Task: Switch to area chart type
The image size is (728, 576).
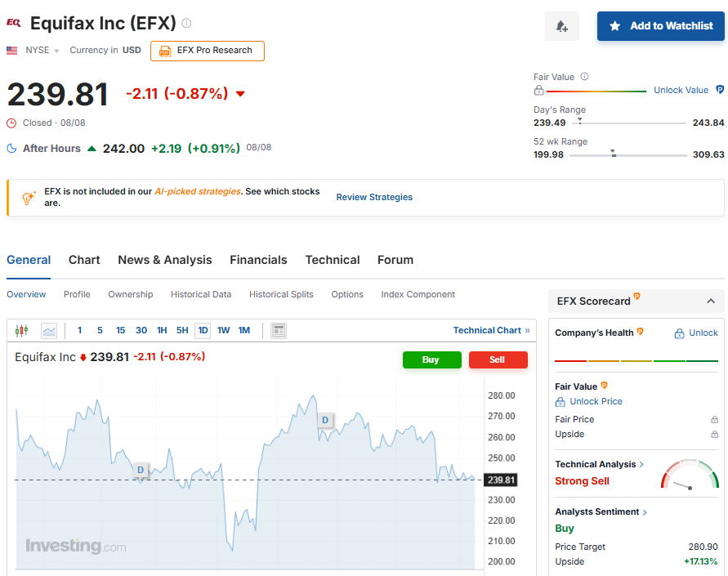Action: tap(49, 330)
